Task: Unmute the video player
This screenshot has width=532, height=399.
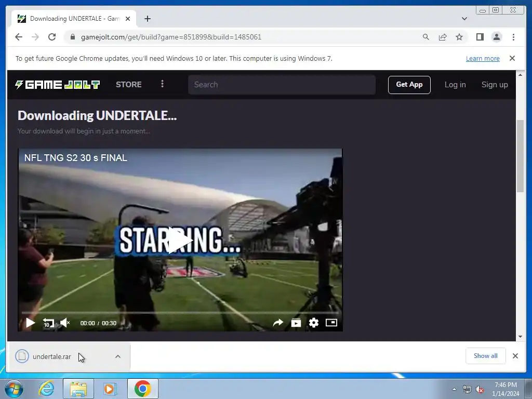Action: pyautogui.click(x=65, y=323)
